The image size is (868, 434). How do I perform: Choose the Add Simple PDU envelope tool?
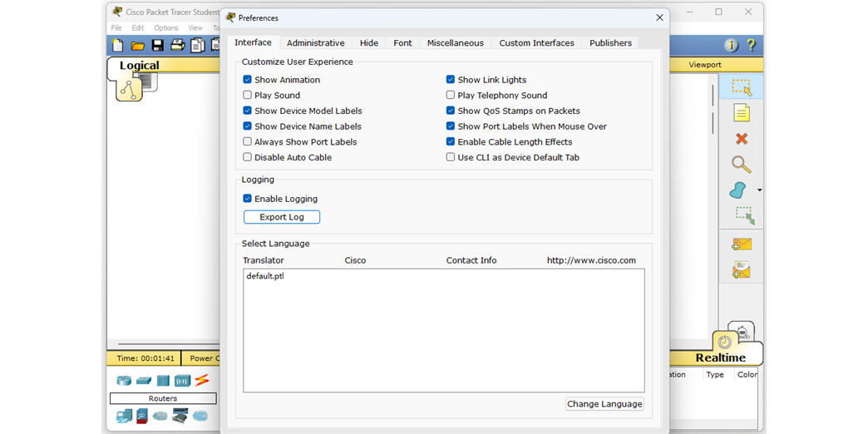[x=742, y=244]
